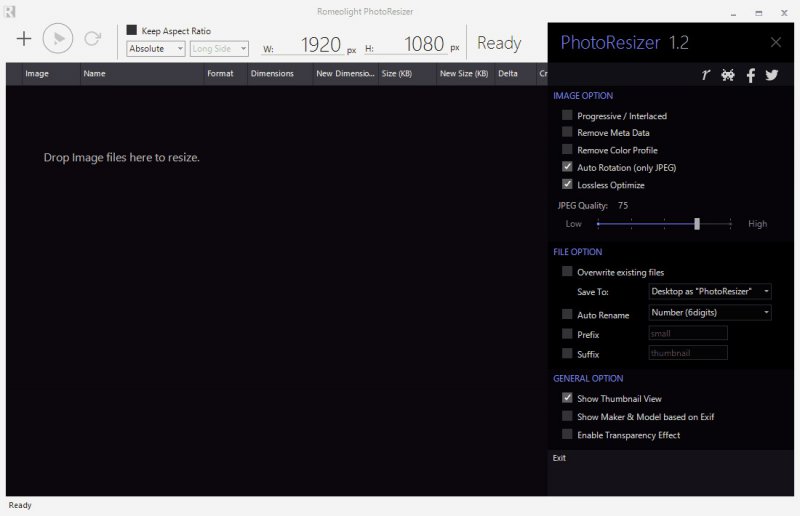Expand the Number (6digits) rename dropdown
The height and width of the screenshot is (516, 800).
coord(710,312)
